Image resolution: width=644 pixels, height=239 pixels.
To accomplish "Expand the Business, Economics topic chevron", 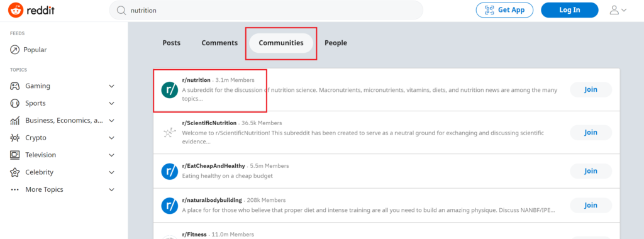I will coord(111,120).
